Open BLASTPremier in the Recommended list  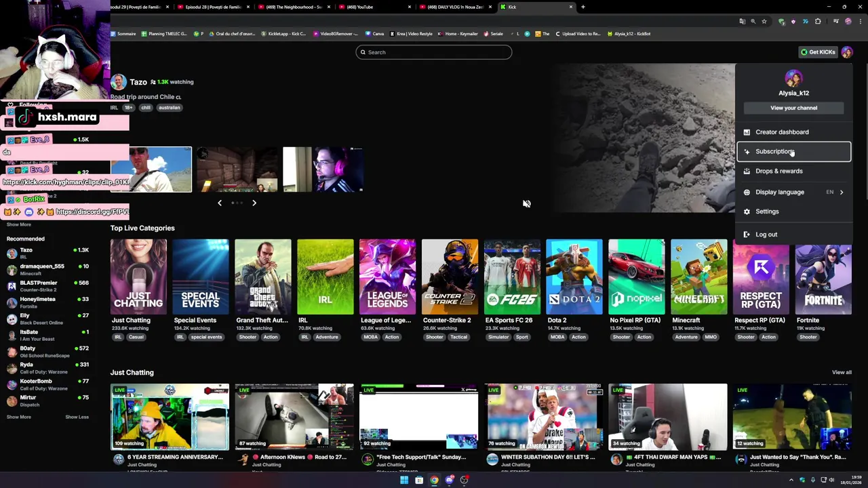[x=47, y=286]
